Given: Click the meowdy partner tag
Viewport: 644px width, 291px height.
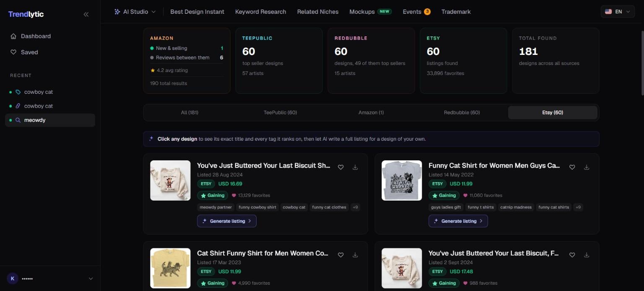Looking at the screenshot, I should [216, 207].
